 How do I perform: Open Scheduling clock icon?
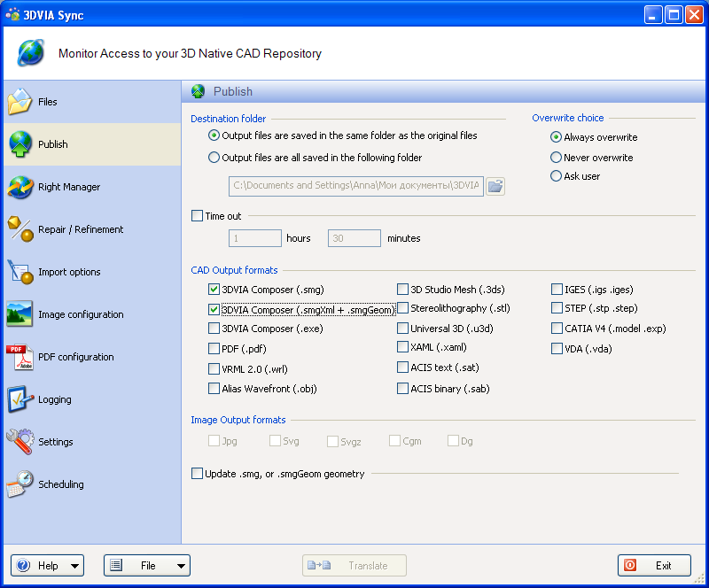click(20, 484)
